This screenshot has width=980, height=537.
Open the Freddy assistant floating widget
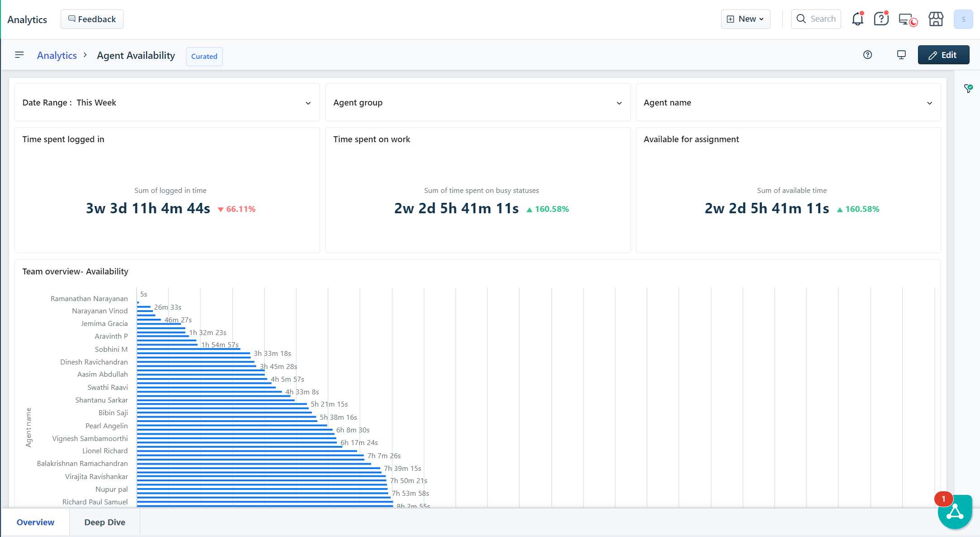(955, 512)
